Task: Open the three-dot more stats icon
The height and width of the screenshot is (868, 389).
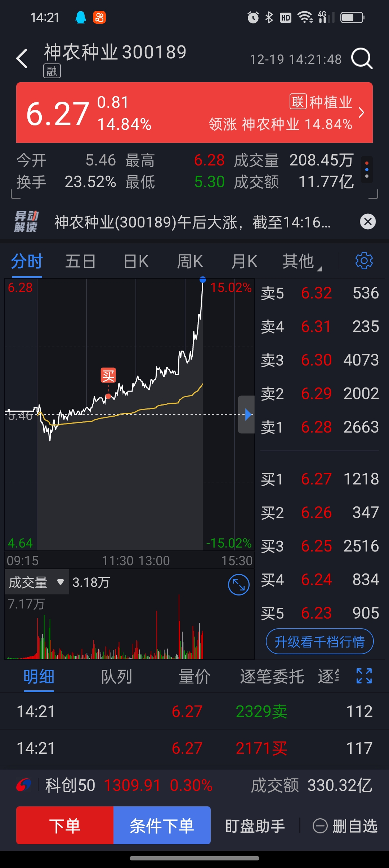Action: point(367,169)
